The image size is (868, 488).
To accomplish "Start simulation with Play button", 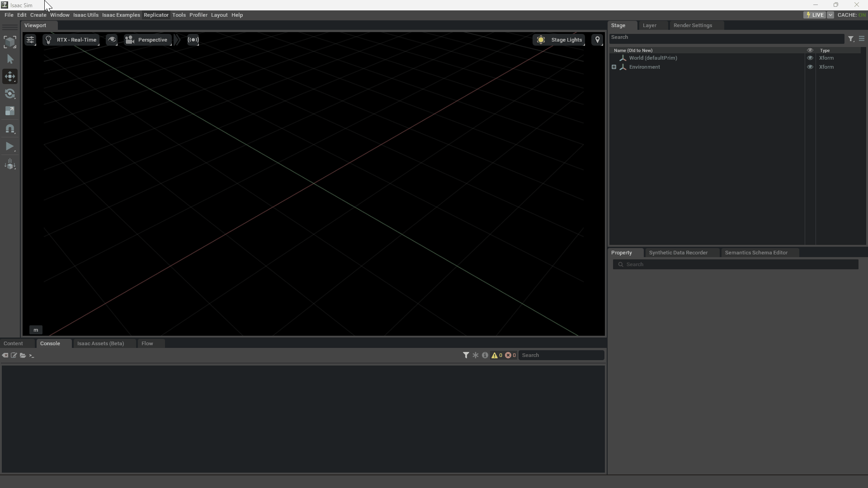I will point(10,146).
